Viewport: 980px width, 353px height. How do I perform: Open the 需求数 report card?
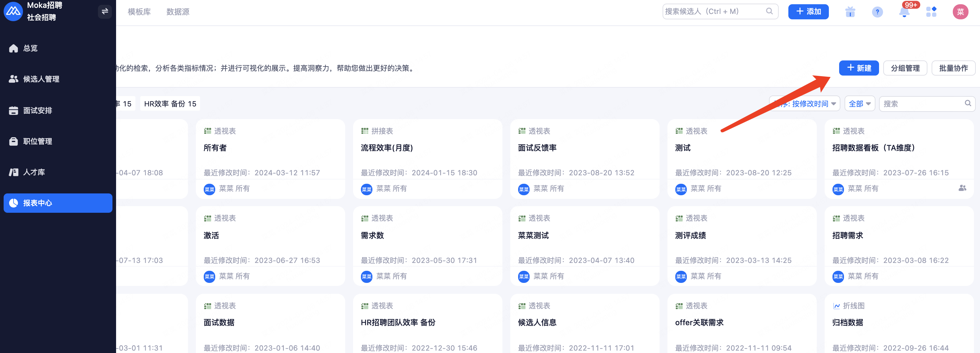click(428, 246)
